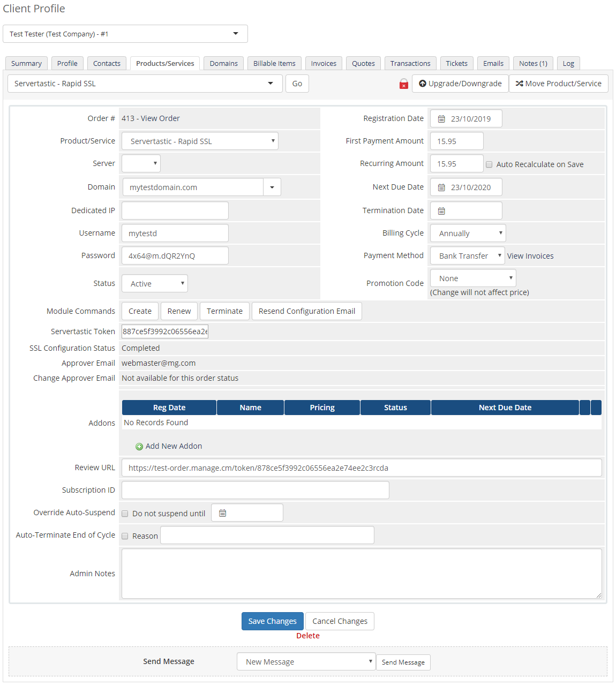This screenshot has width=616, height=686.
Task: Click the Password field
Action: coord(175,255)
